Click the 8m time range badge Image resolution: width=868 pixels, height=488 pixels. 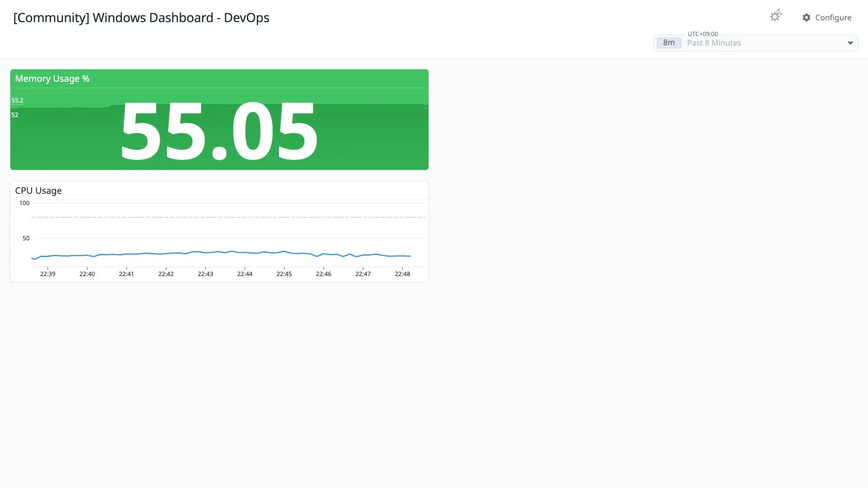(x=669, y=43)
